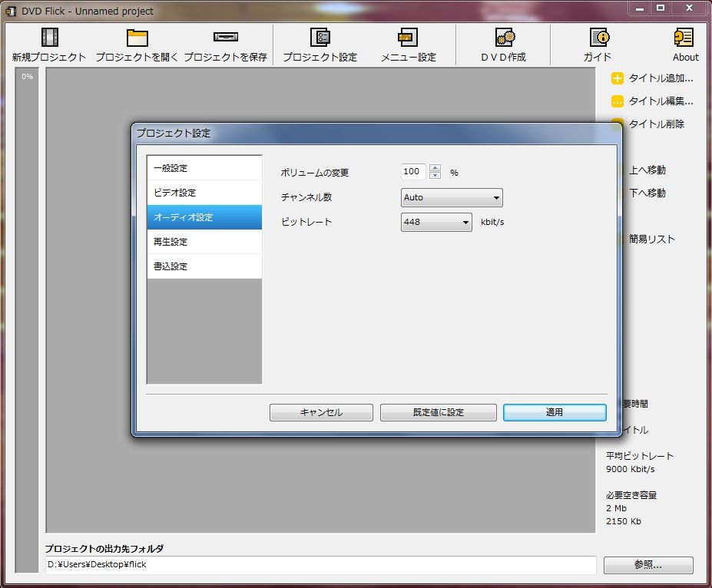Image resolution: width=712 pixels, height=588 pixels.
Task: Click the 2150 Kb value
Action: [624, 521]
